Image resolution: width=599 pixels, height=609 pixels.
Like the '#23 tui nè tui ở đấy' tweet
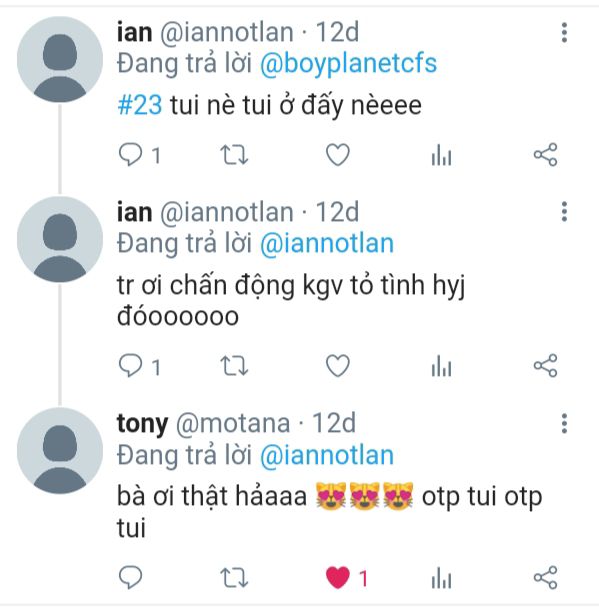(338, 155)
